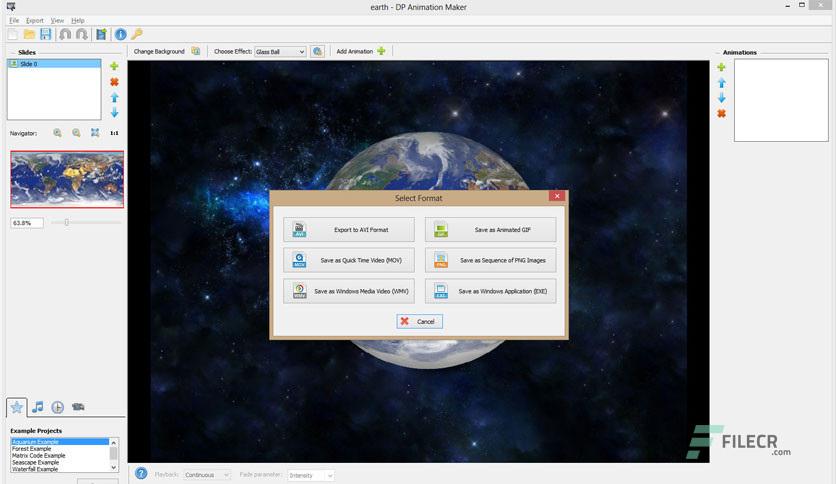Select Forest Example project

click(x=59, y=449)
